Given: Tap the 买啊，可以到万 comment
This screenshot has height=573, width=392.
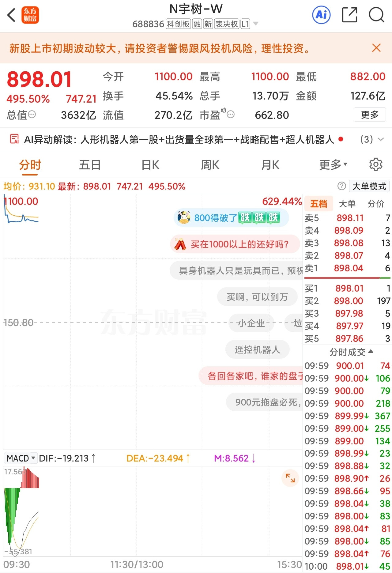Looking at the screenshot, I should point(257,297).
